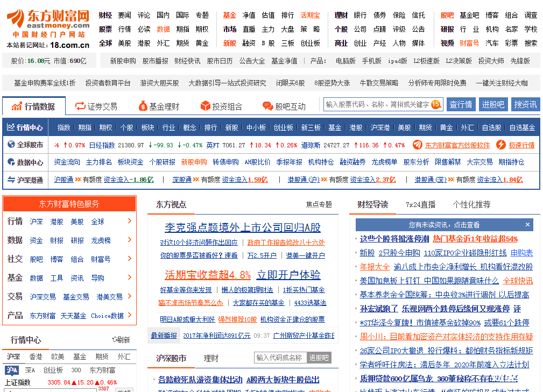This screenshot has height=392, width=543.
Task: Select the 欧美 market tab
Action: (58, 357)
